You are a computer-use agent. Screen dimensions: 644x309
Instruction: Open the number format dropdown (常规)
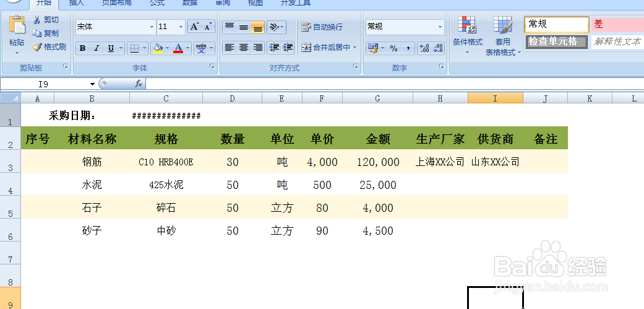coord(440,27)
